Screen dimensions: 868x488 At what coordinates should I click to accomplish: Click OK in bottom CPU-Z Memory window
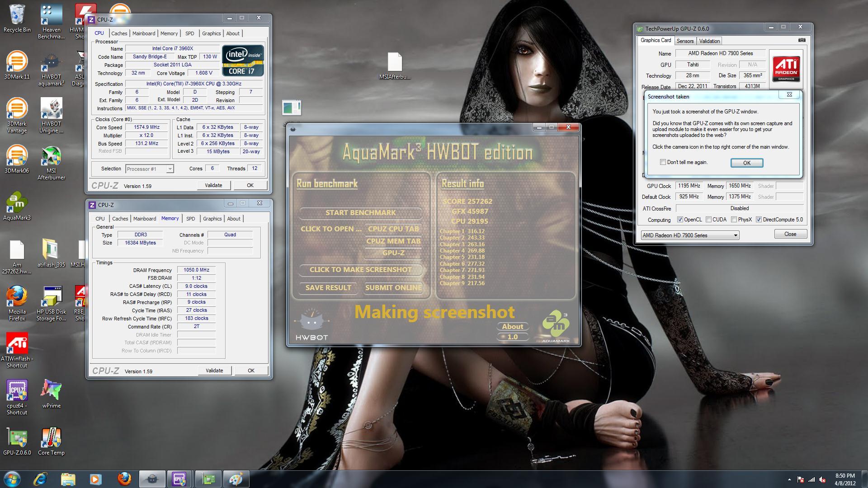click(251, 371)
